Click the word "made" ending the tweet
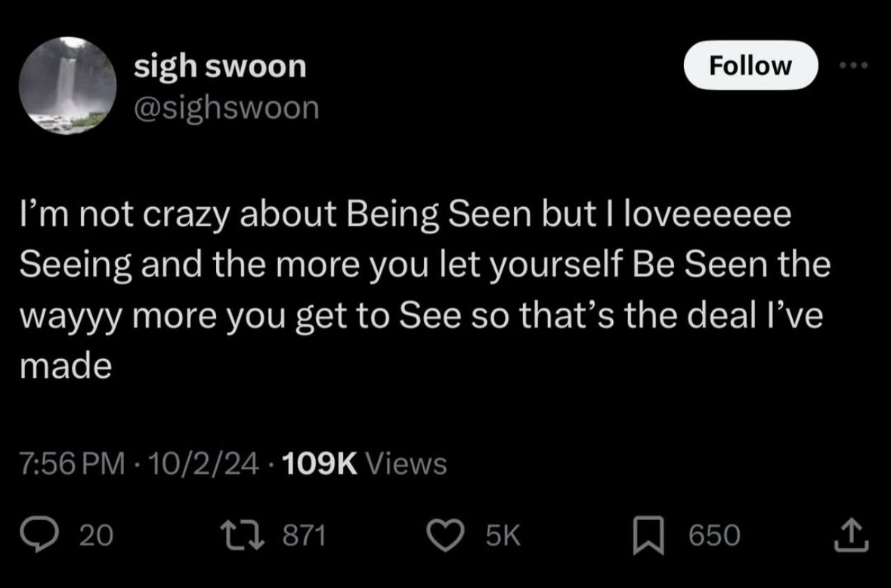Screen dimensions: 891x588 click(65, 367)
